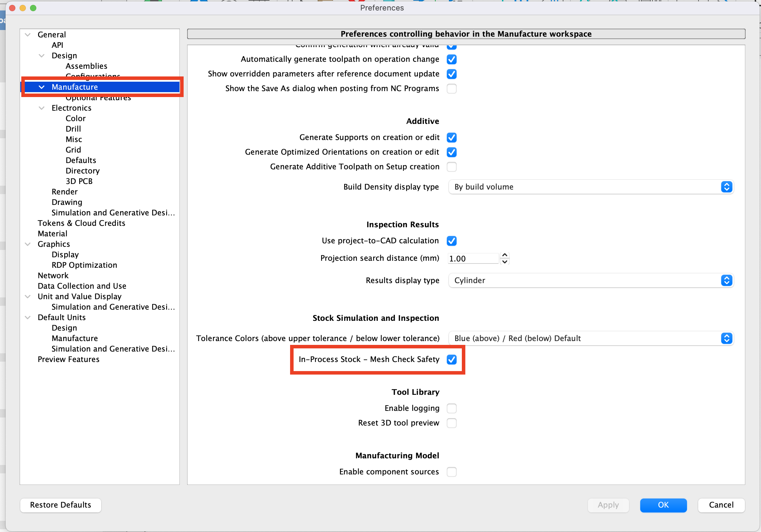Click the OK button
The width and height of the screenshot is (761, 532).
pos(663,505)
